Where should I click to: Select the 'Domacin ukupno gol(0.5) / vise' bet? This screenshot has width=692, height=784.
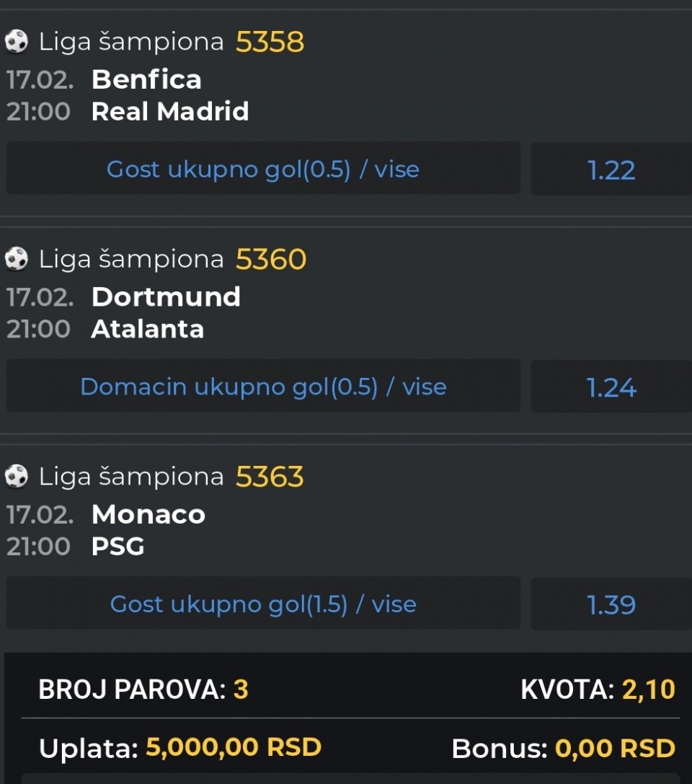263,387
